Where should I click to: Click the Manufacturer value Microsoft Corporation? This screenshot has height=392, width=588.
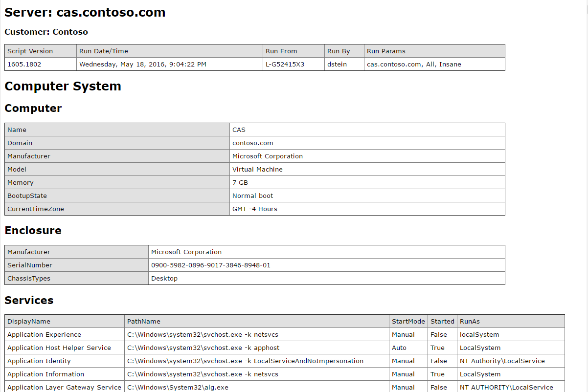[x=268, y=156]
